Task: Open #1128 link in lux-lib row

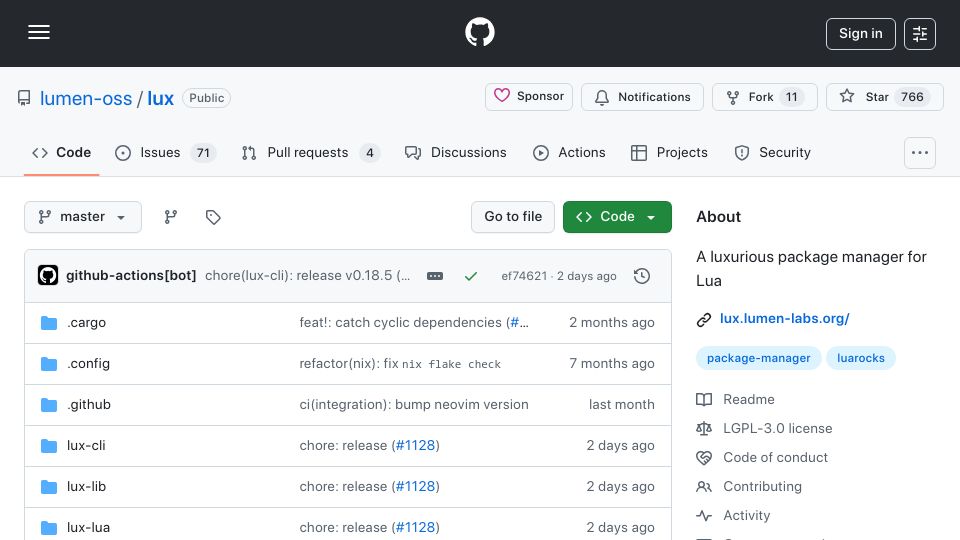Action: (416, 487)
